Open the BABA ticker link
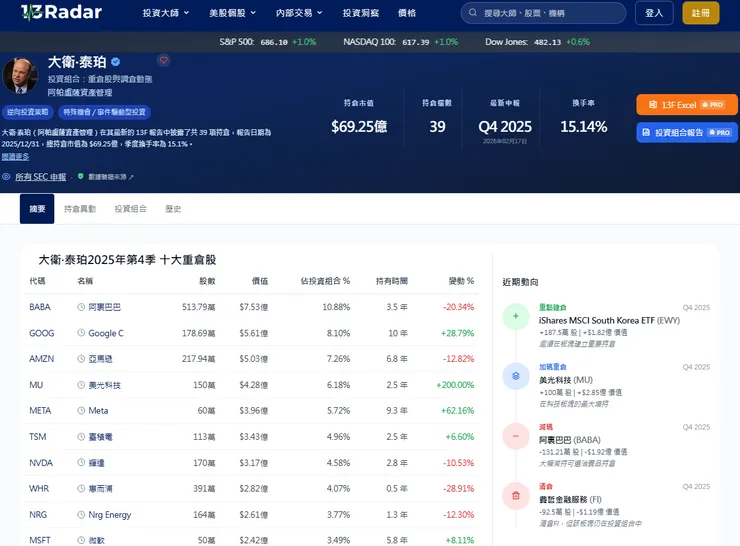740x546 pixels. [40, 307]
